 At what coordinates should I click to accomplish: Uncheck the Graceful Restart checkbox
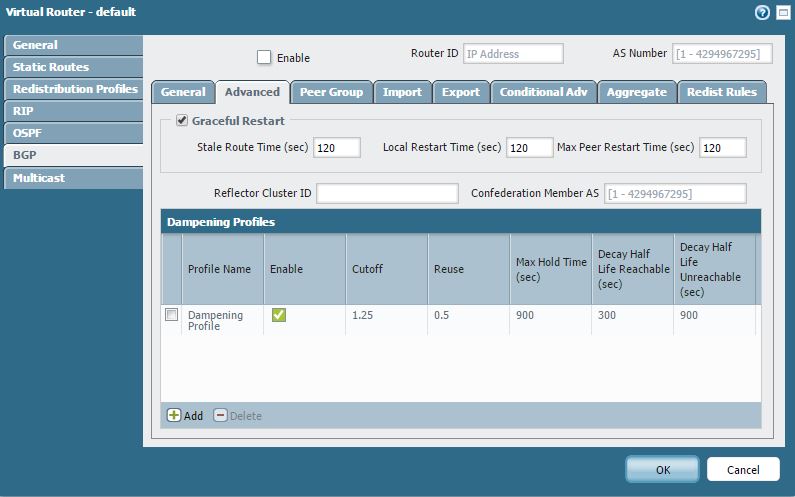pyautogui.click(x=182, y=120)
